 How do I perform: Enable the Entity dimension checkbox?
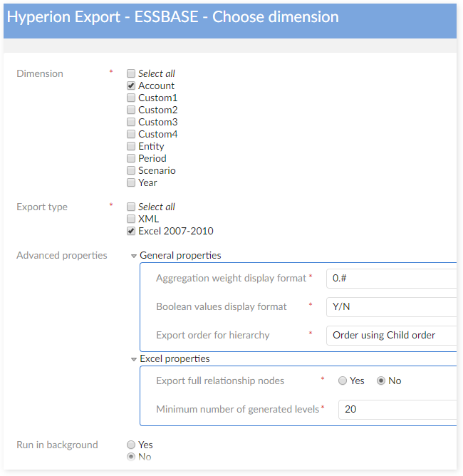coord(131,146)
